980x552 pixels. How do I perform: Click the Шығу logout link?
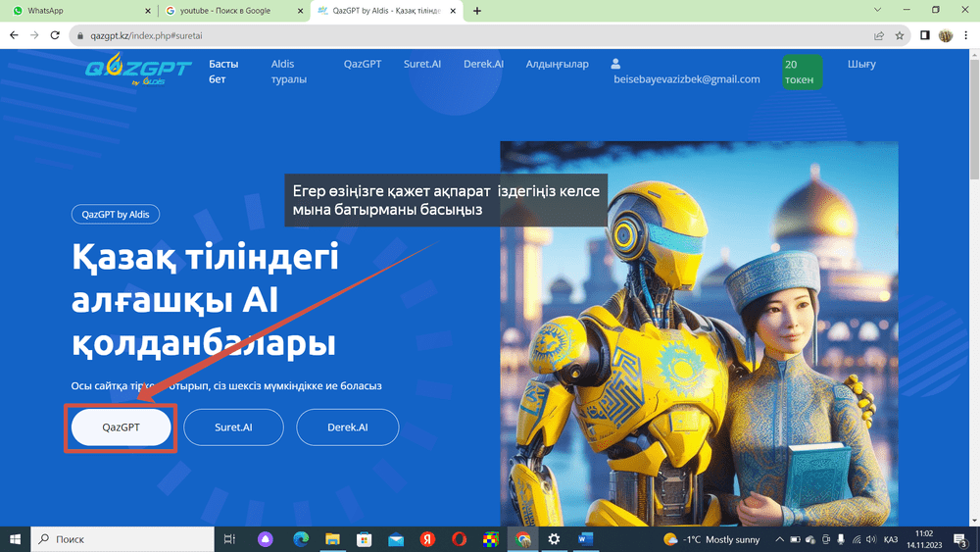861,64
